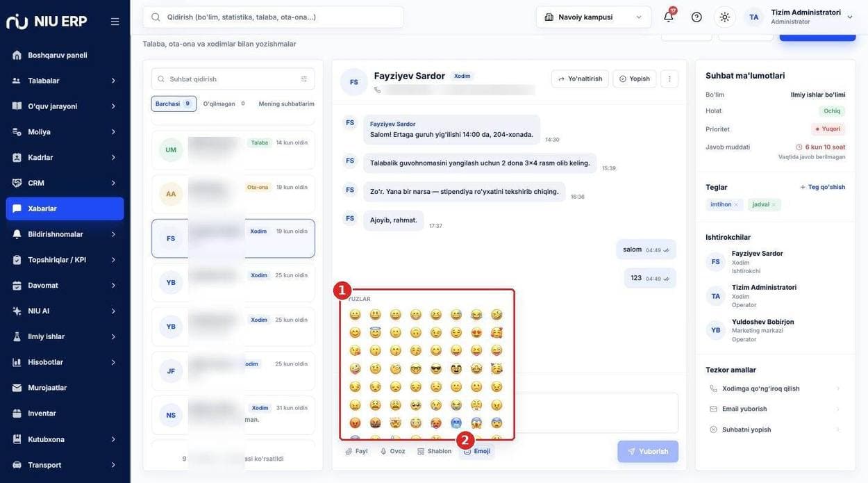Open Shablon templates

[x=434, y=451]
